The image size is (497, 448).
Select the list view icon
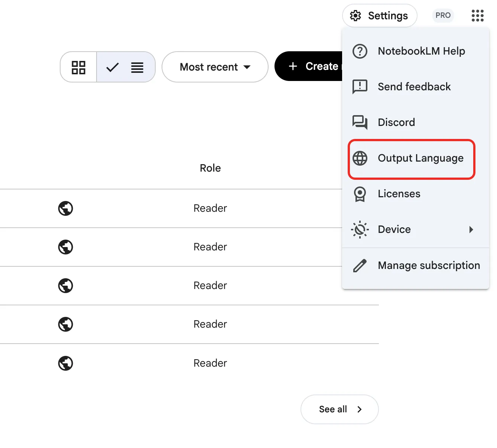[137, 67]
